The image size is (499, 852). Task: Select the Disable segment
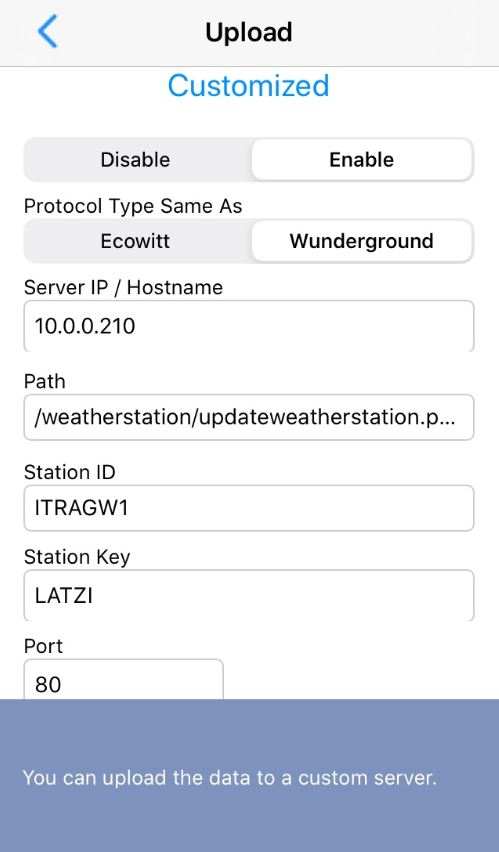coord(135,160)
